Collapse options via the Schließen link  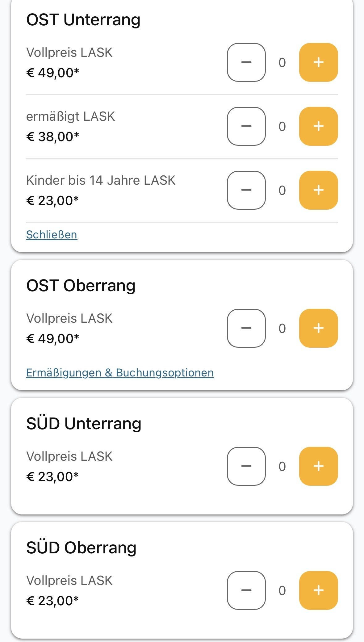click(52, 235)
